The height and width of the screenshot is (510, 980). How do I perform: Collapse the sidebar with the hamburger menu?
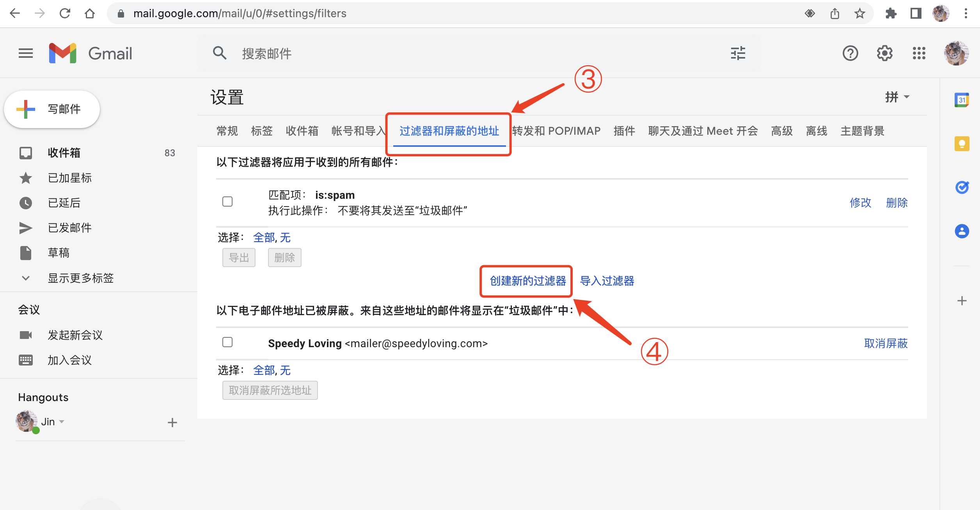pos(25,53)
